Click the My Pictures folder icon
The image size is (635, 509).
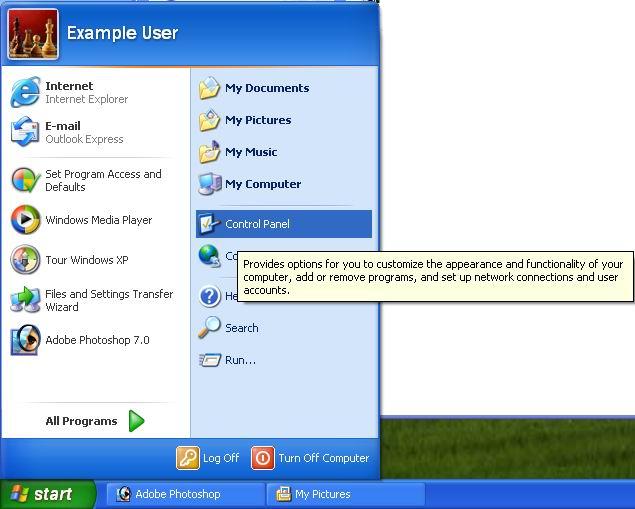209,120
